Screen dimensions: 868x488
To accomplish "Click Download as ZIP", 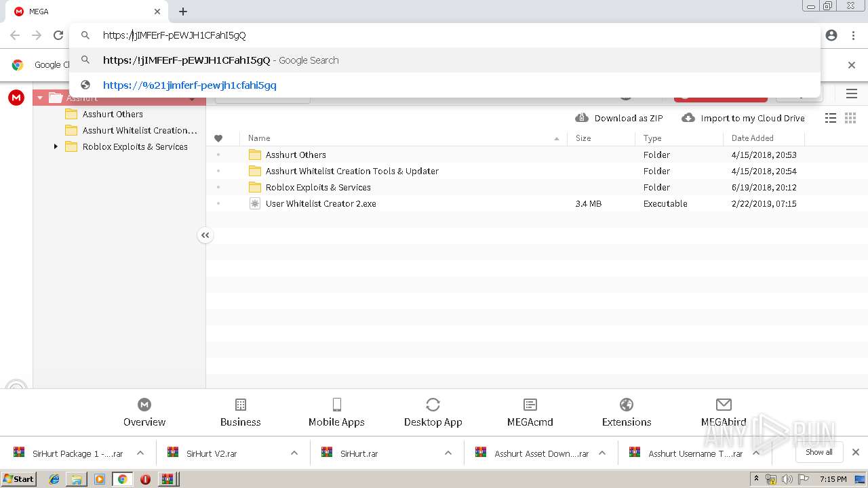I will [x=619, y=118].
